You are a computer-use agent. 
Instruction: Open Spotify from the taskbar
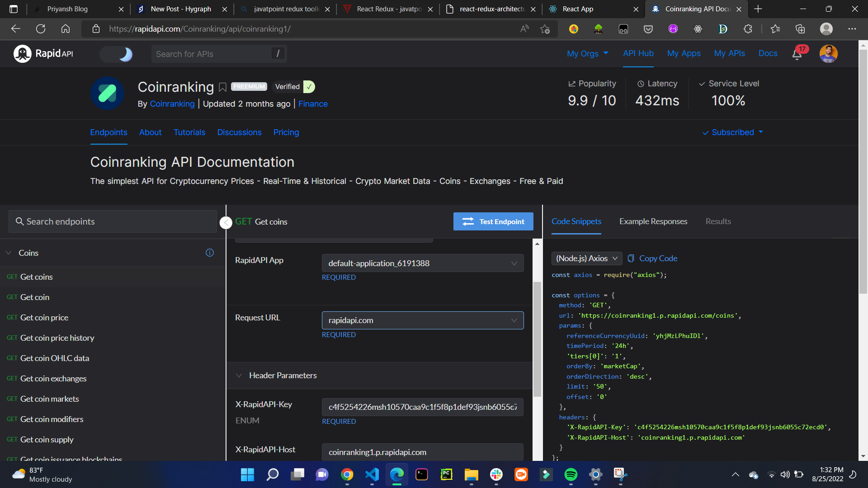571,474
